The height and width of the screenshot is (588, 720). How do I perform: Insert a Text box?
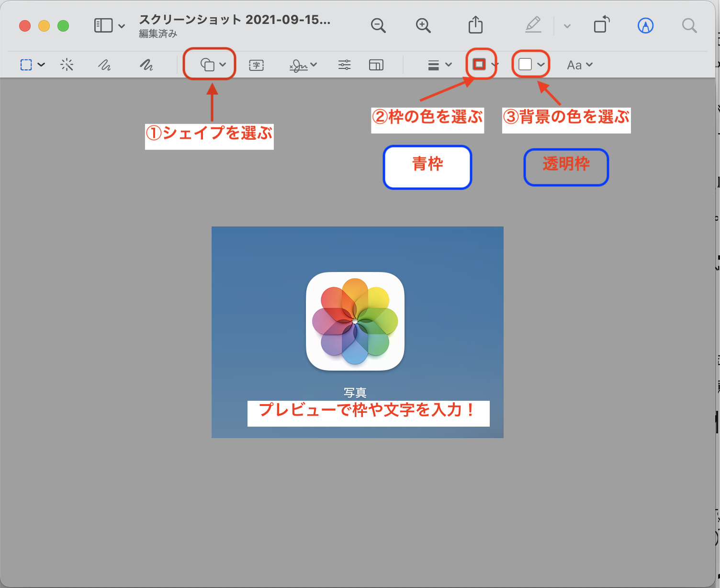tap(257, 65)
